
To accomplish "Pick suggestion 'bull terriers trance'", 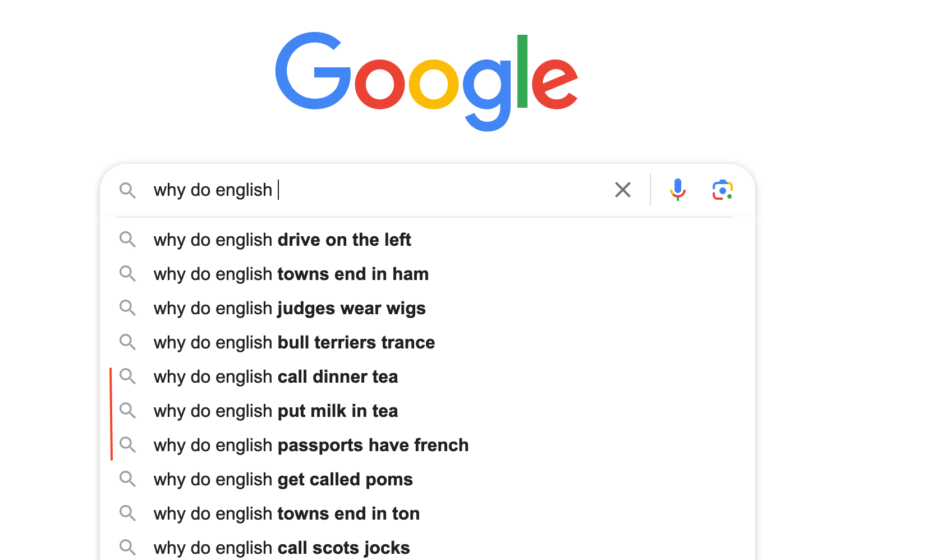I will pyautogui.click(x=428, y=342).
